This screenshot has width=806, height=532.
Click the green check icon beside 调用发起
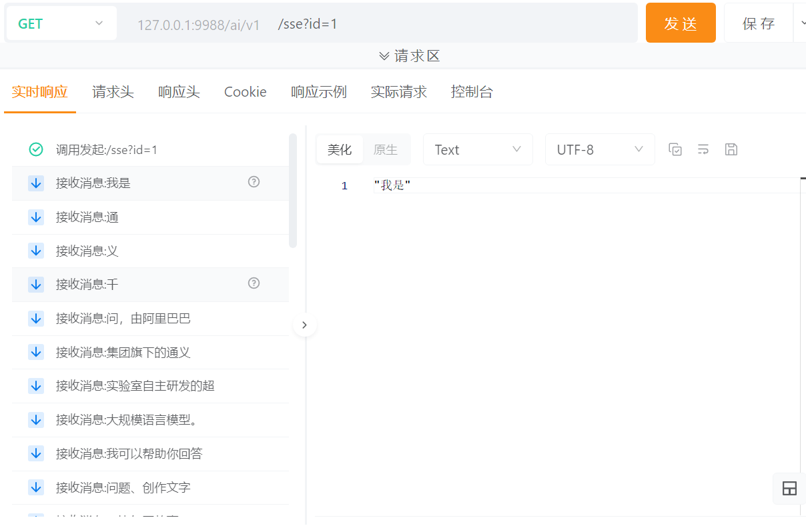36,149
